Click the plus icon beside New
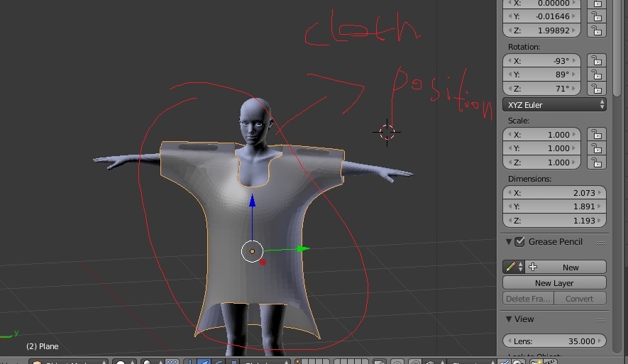 click(533, 267)
